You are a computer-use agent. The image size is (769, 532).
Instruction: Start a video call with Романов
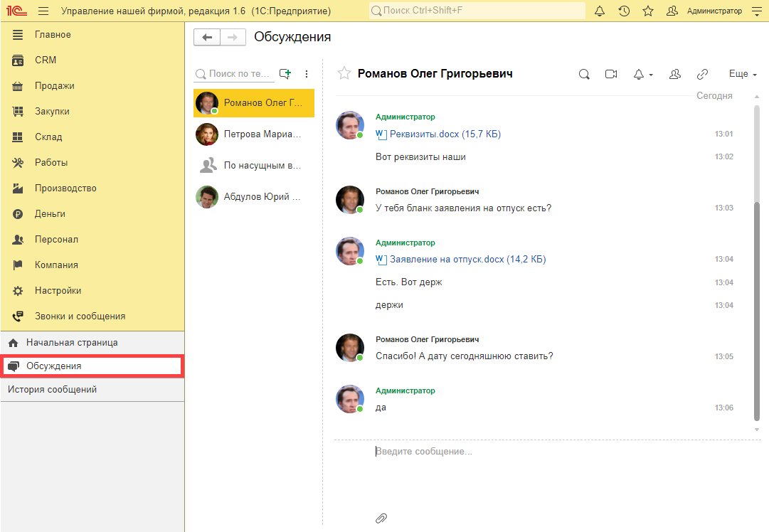coord(610,74)
